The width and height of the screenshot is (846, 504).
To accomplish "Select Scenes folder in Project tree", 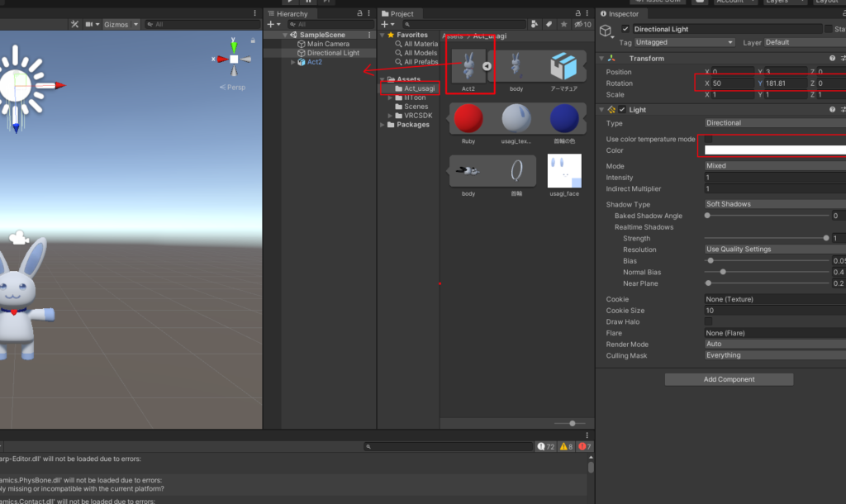I will 411,107.
